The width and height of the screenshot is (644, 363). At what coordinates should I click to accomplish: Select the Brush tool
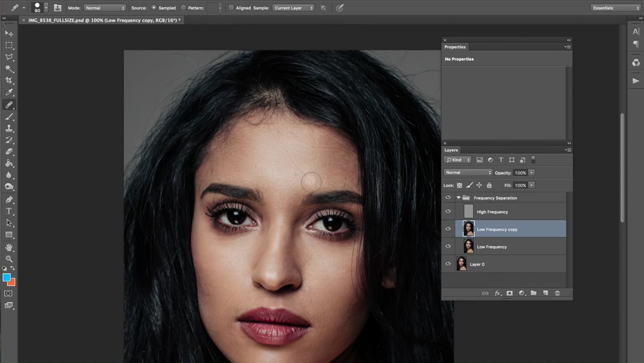tap(9, 117)
